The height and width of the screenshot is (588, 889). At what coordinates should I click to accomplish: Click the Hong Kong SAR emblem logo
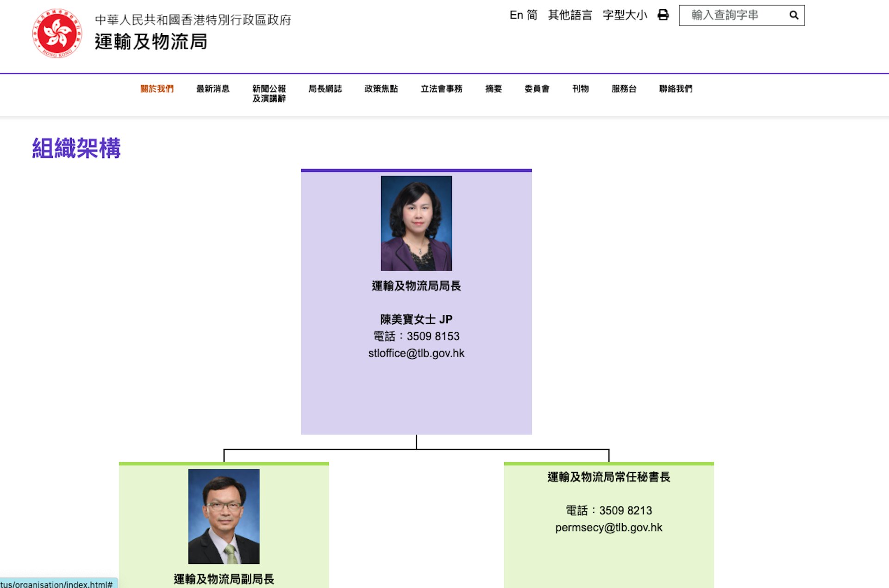[x=57, y=33]
